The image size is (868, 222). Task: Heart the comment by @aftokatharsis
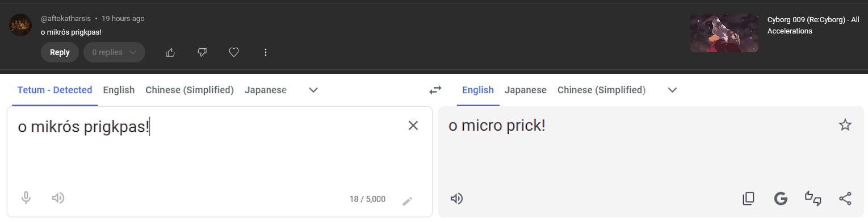(233, 52)
